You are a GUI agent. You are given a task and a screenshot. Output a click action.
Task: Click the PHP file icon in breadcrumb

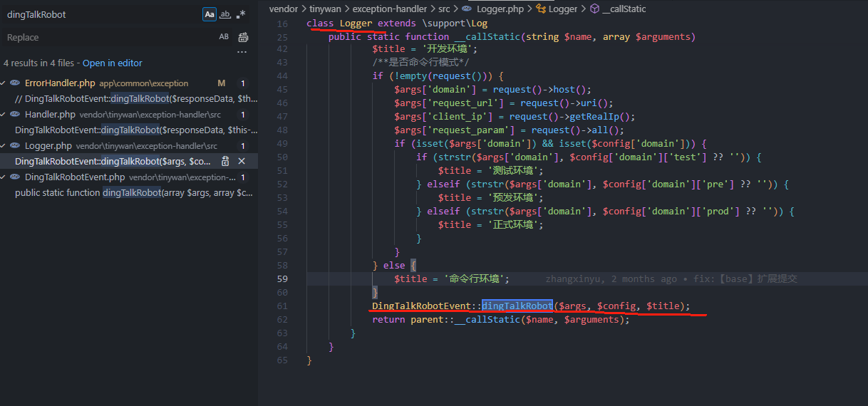click(x=466, y=9)
